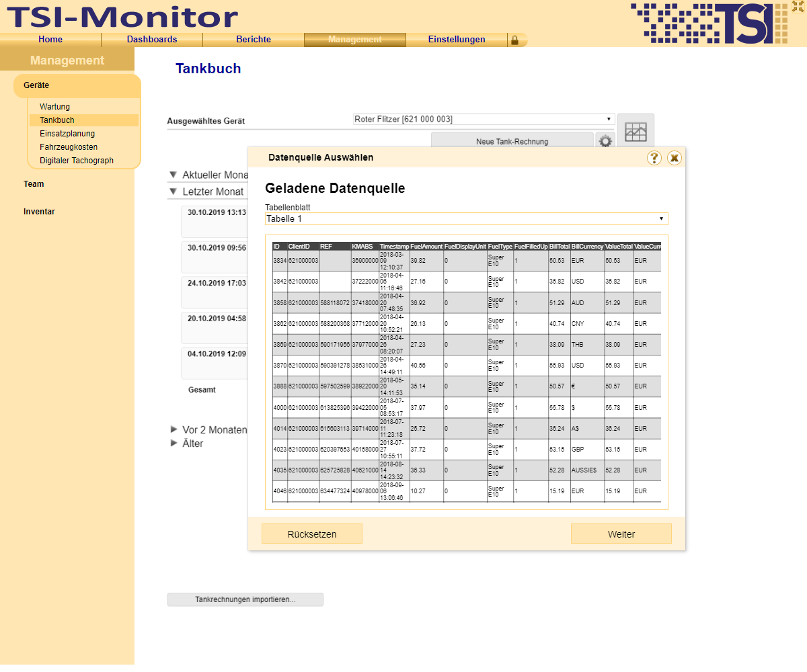Click BillCurrency cell CNY

pos(587,324)
